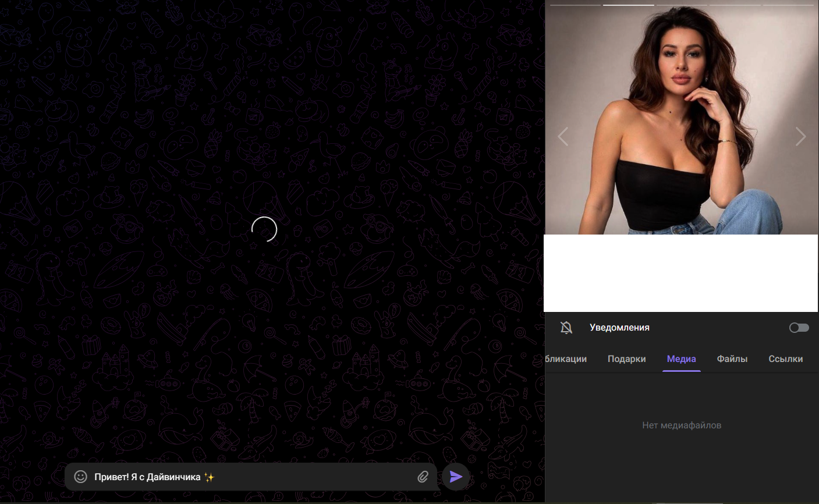Open the emoji picker in message field
This screenshot has height=504, width=819.
pyautogui.click(x=80, y=477)
